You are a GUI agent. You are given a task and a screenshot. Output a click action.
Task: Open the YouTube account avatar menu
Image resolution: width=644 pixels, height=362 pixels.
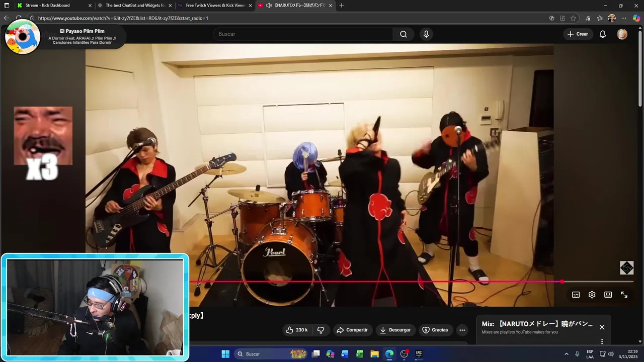pos(622,34)
